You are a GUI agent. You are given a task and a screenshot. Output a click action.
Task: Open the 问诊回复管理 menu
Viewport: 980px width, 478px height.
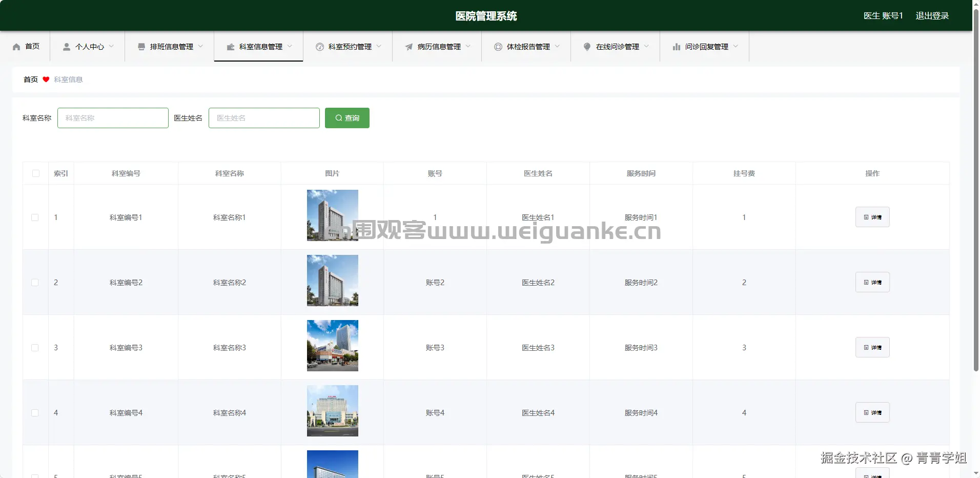click(x=705, y=47)
